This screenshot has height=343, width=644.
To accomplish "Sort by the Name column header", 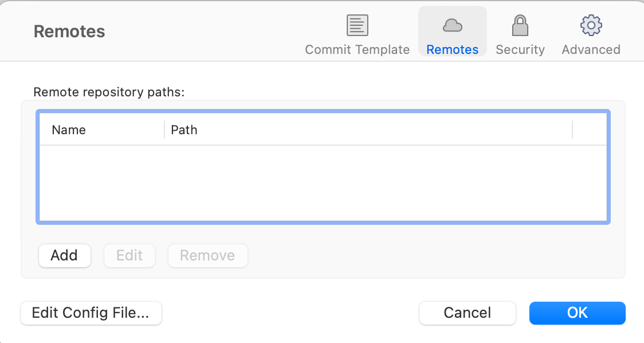I will point(69,130).
